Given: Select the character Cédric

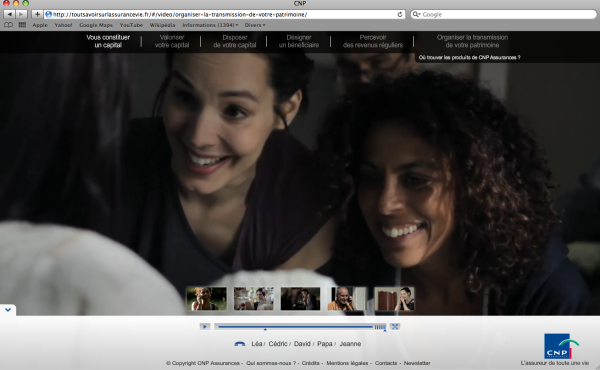Looking at the screenshot, I should click(278, 344).
